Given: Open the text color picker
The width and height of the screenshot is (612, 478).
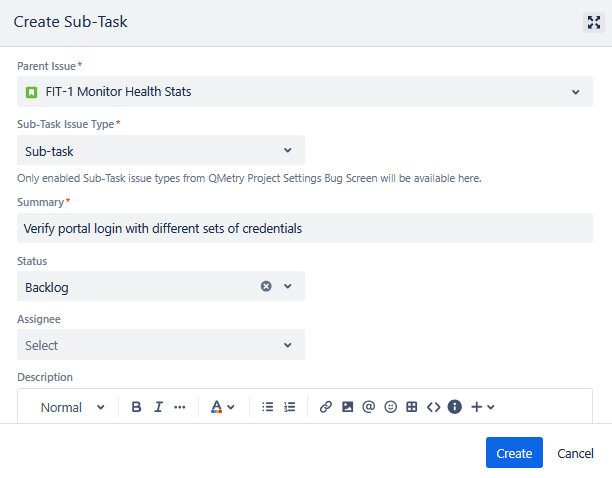Looking at the screenshot, I should coord(217,407).
